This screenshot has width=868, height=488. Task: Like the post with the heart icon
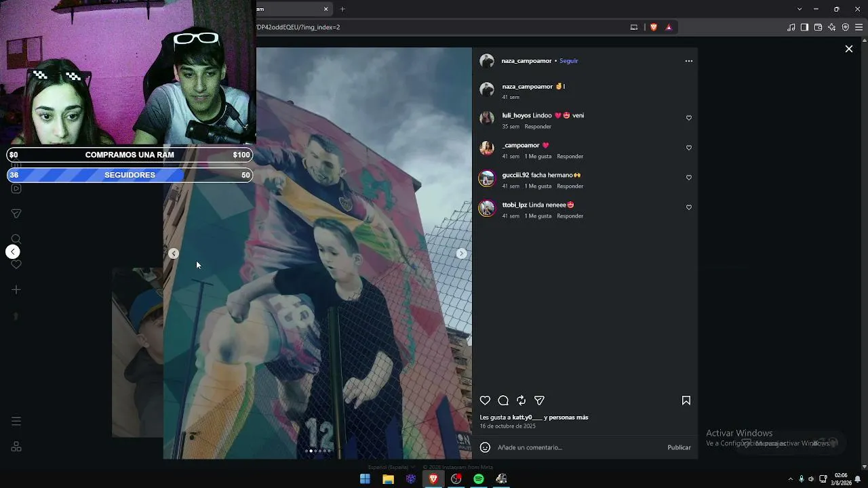tap(485, 401)
